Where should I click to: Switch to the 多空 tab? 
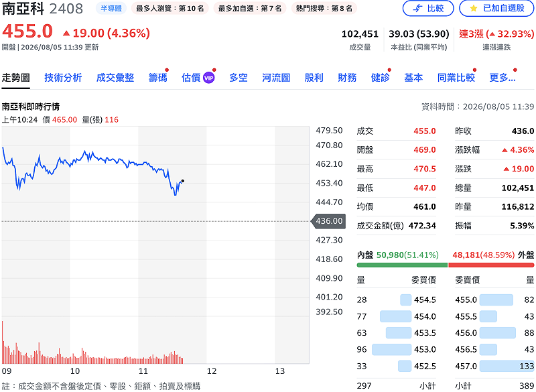239,78
